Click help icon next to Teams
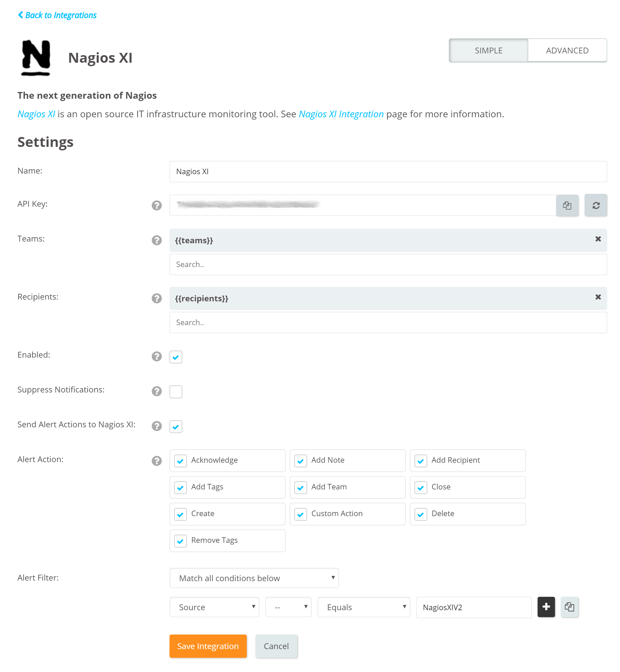Viewport: 620px width, 672px height. [156, 240]
